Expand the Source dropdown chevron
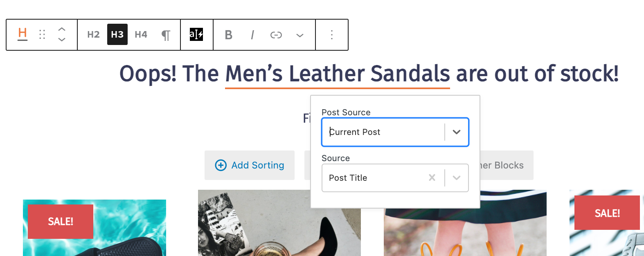Image resolution: width=644 pixels, height=256 pixels. tap(457, 178)
